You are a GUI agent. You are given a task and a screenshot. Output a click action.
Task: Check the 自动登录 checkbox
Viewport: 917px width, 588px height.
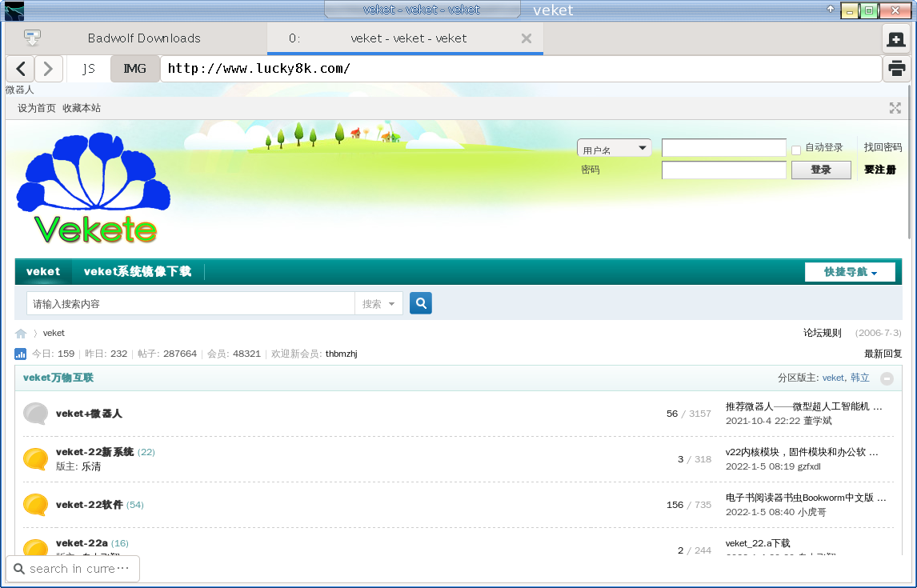click(x=796, y=150)
